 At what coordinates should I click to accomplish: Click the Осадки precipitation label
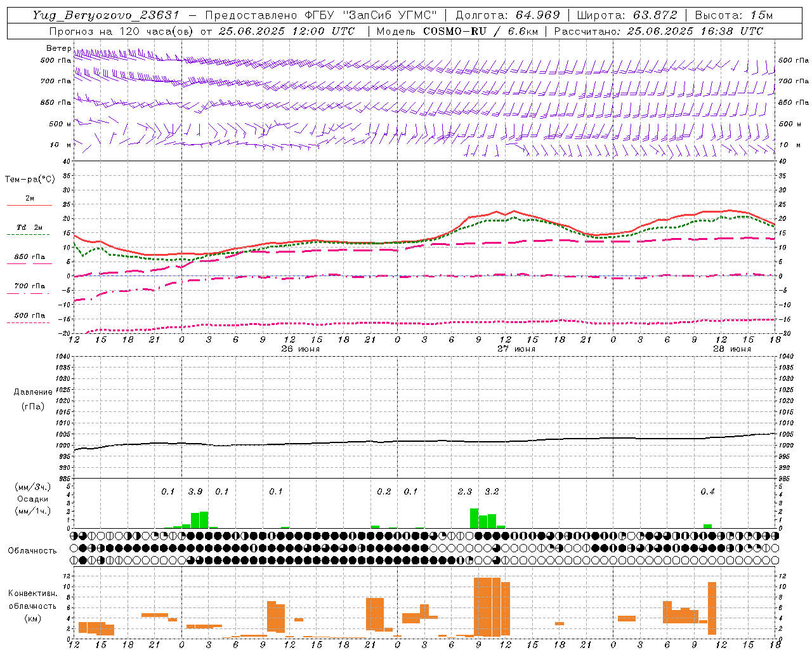point(32,499)
